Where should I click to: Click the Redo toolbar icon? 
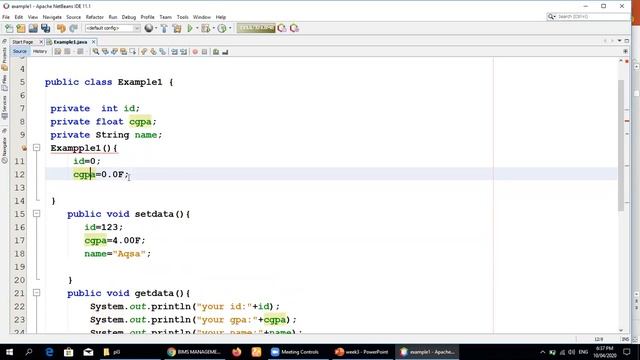click(73, 28)
